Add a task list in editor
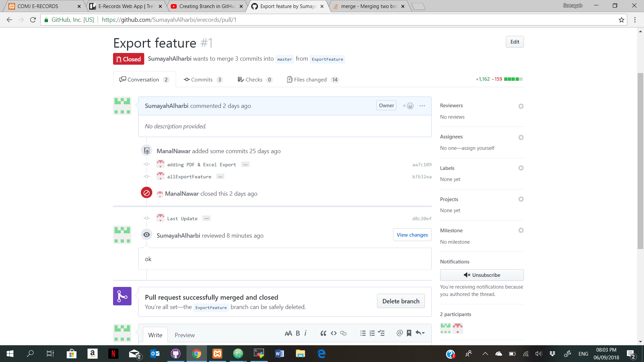 381,333
